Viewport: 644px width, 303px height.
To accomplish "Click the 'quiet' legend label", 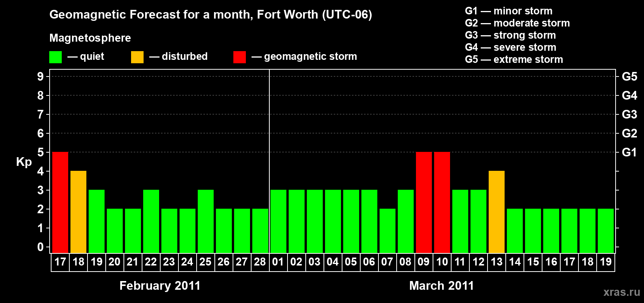I will click(x=92, y=56).
